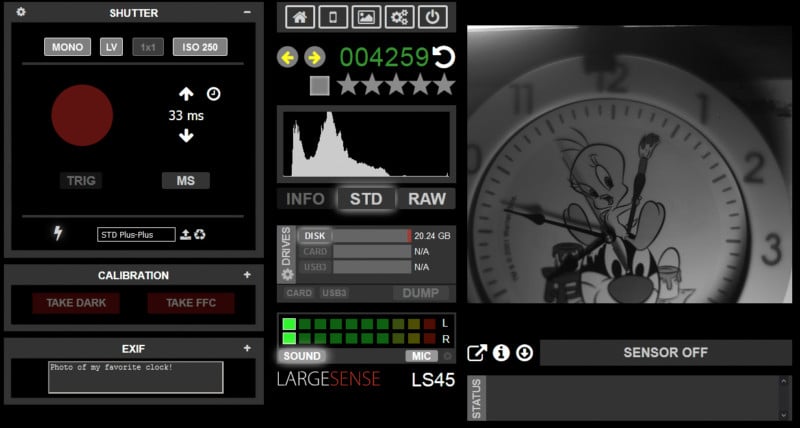This screenshot has height=428, width=800.
Task: Open the microphone gear settings
Action: pyautogui.click(x=447, y=356)
